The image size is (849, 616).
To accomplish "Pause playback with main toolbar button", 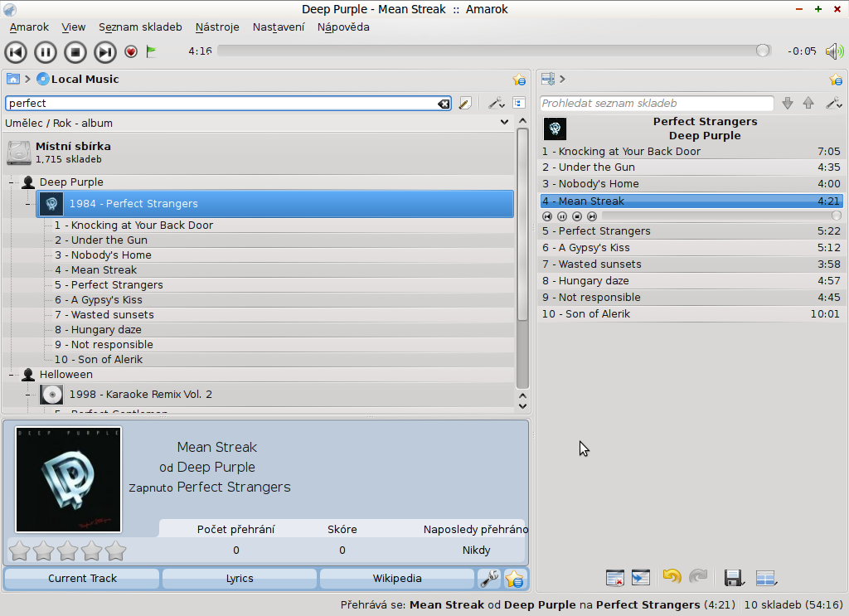I will [46, 52].
